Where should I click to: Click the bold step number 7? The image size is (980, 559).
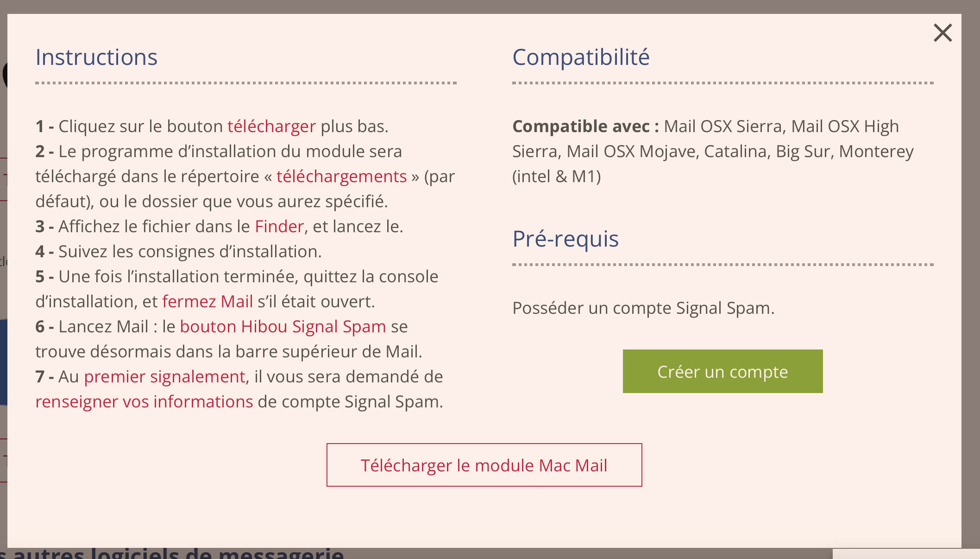click(40, 376)
